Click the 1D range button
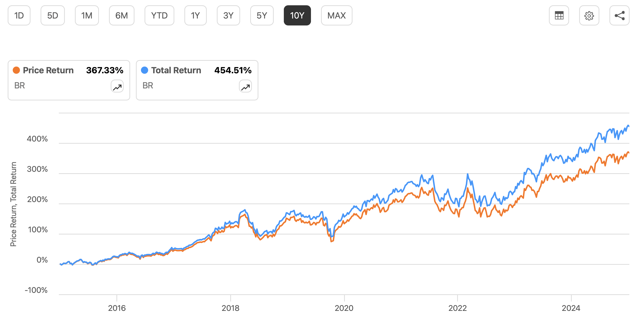Screen dimensions: 644x320 (x=19, y=16)
